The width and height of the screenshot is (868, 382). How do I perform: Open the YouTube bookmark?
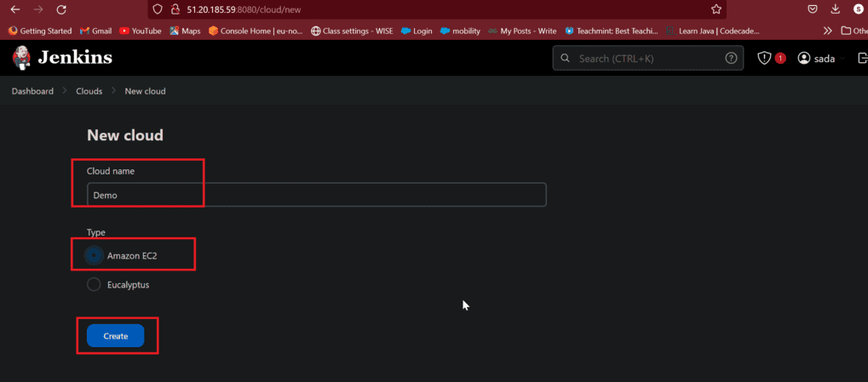pos(141,31)
